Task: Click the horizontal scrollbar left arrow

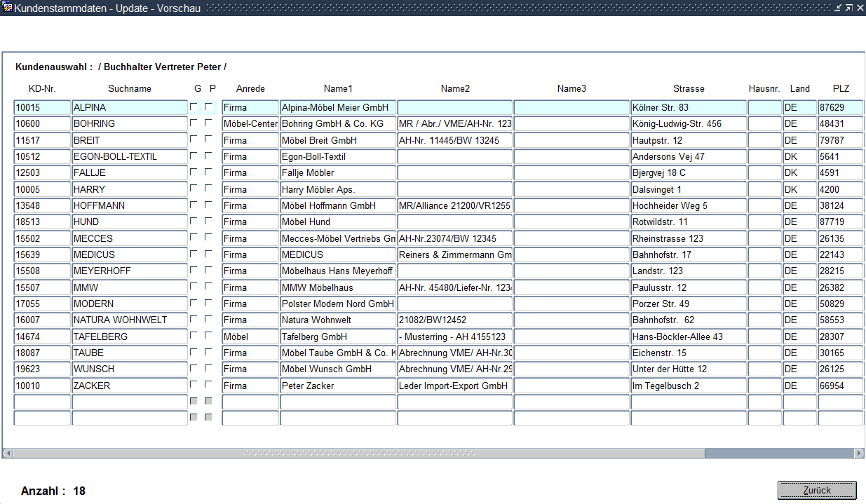Action: [x=7, y=454]
